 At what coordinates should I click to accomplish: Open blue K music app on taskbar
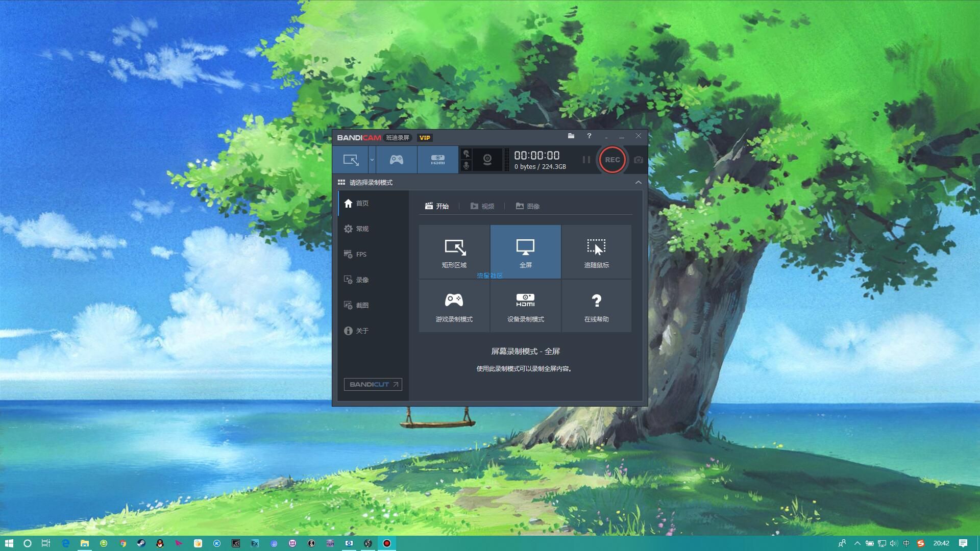[x=217, y=543]
